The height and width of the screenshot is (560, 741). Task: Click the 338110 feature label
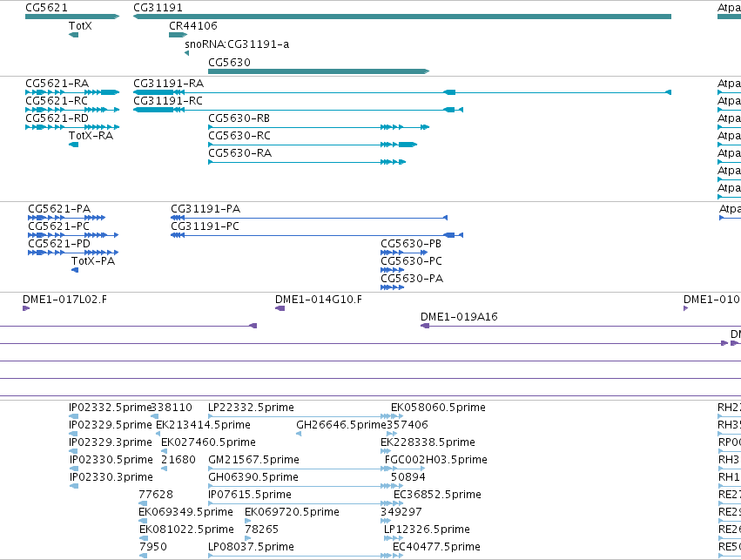coord(172,408)
